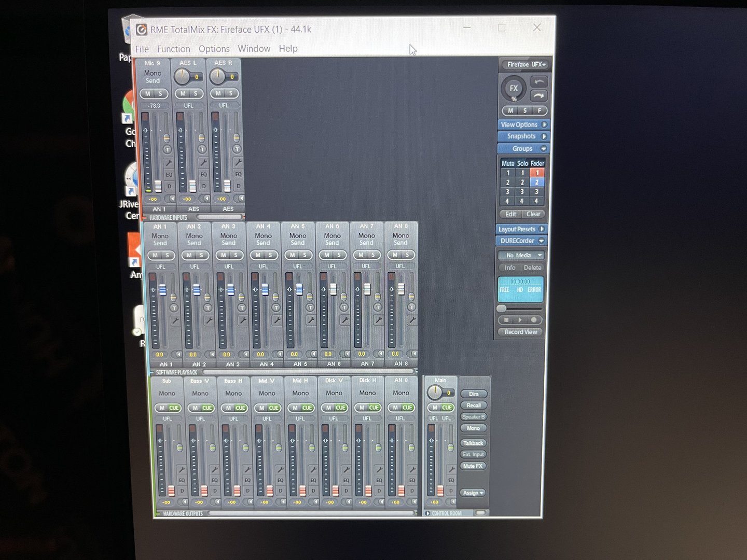Expand the View Options section
Screen dimensions: 747x560
click(523, 124)
